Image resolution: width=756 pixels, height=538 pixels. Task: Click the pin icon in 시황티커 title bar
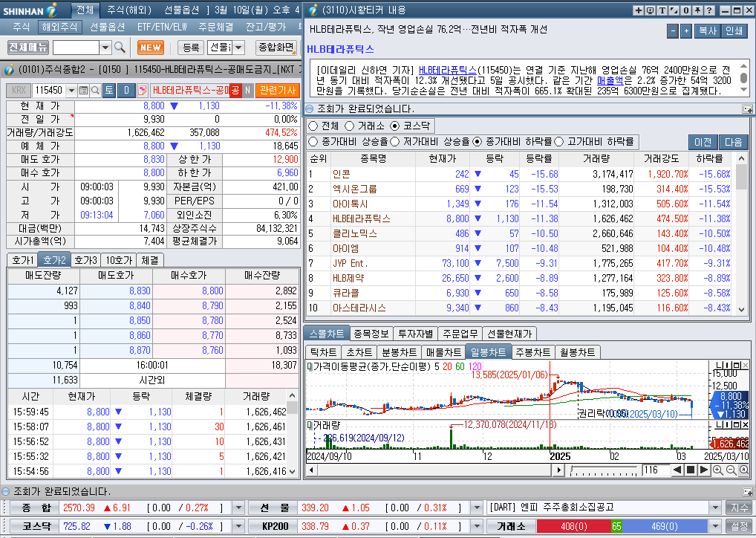click(697, 10)
